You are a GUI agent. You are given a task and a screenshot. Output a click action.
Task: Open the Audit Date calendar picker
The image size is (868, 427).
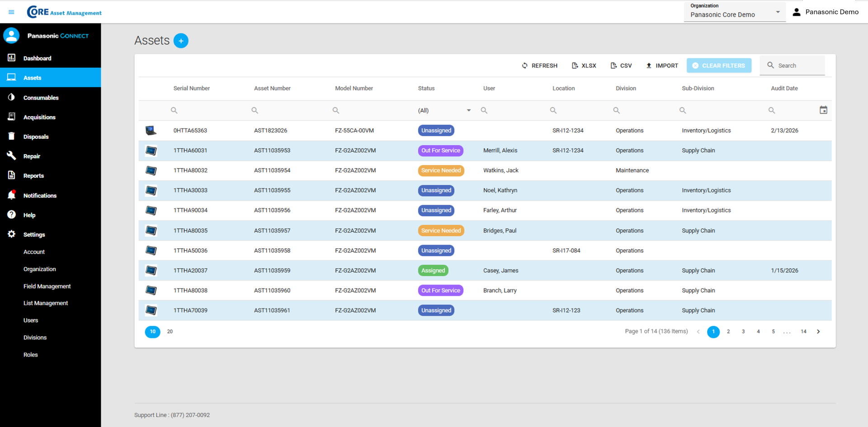(824, 110)
